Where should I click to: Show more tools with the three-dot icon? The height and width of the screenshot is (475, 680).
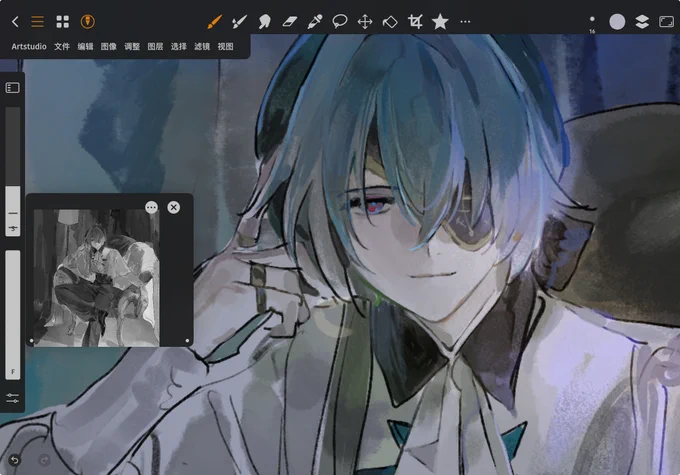pos(465,22)
